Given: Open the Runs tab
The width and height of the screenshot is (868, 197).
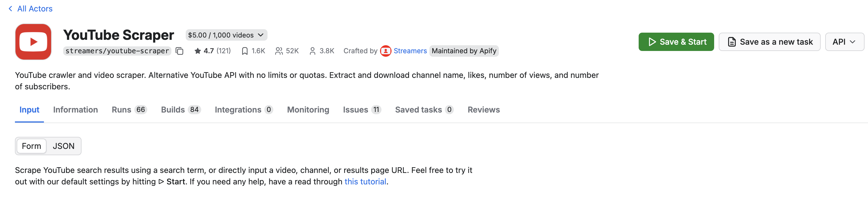Looking at the screenshot, I should click(x=129, y=110).
